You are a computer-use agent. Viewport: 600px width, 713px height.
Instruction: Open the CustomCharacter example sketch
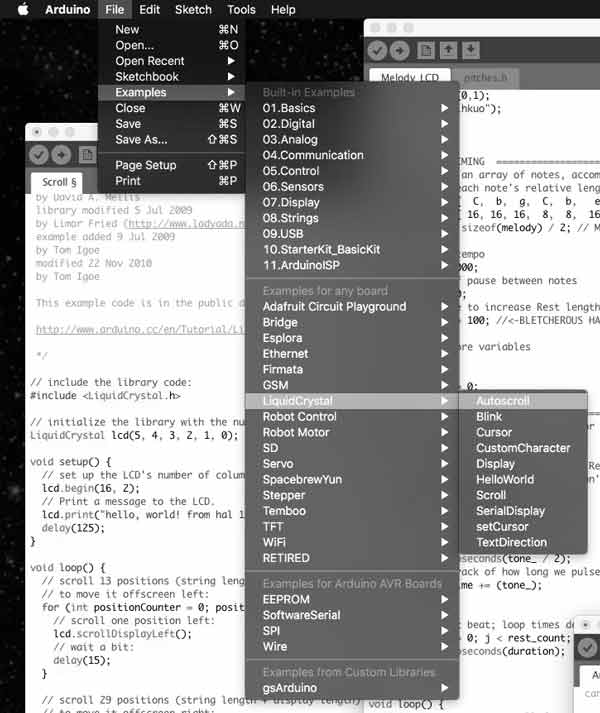pyautogui.click(x=523, y=448)
